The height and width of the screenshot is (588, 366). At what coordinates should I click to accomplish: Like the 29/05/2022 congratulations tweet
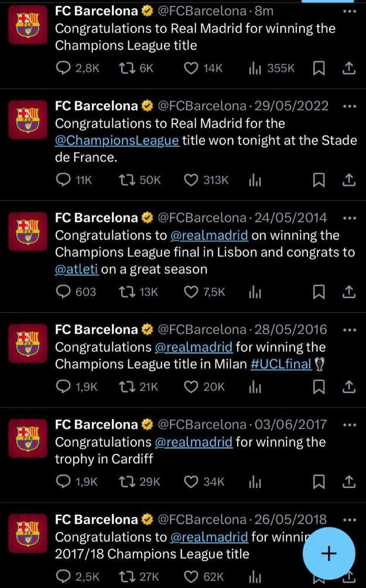point(191,180)
